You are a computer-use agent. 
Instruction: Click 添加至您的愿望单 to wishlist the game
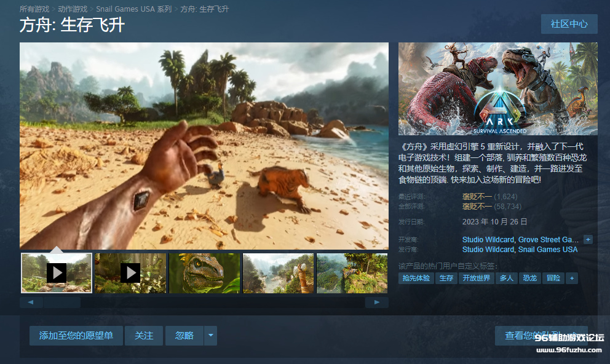[x=76, y=336]
